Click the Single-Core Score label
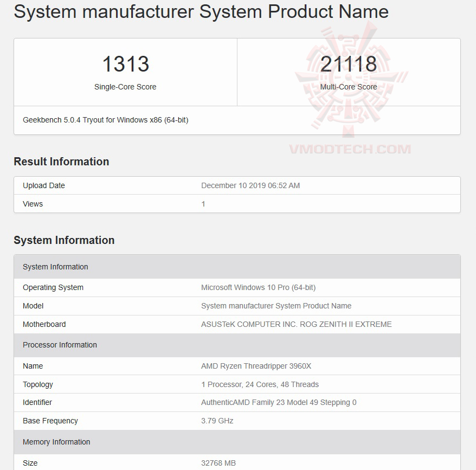Screen dimensions: 476x470 [125, 87]
